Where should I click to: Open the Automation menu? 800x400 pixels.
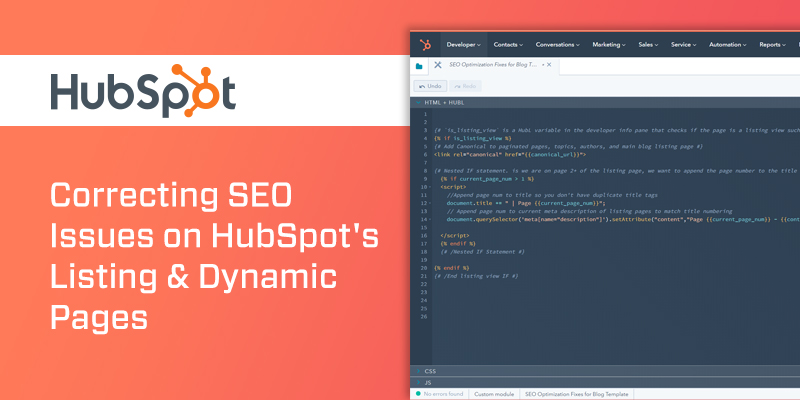click(x=728, y=45)
